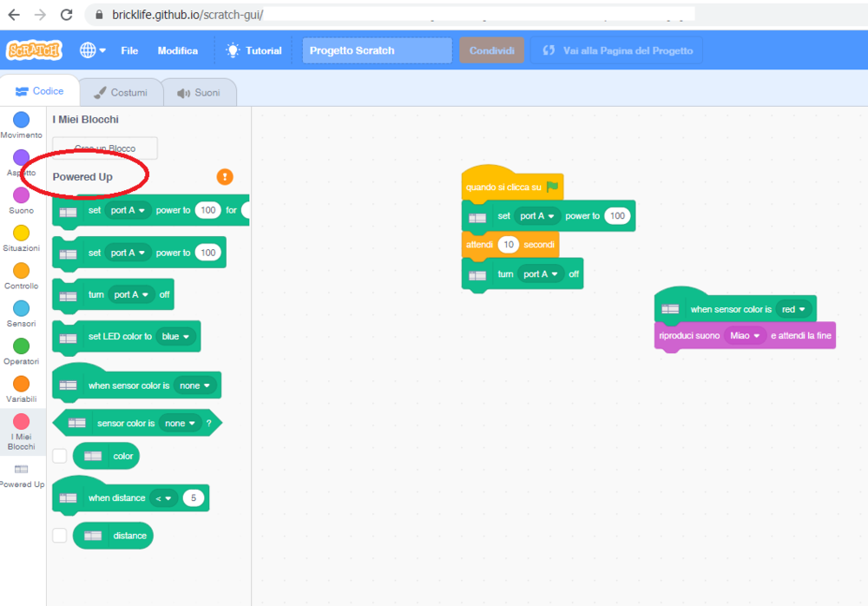Click the 'Powered Up' palette heading

point(82,177)
